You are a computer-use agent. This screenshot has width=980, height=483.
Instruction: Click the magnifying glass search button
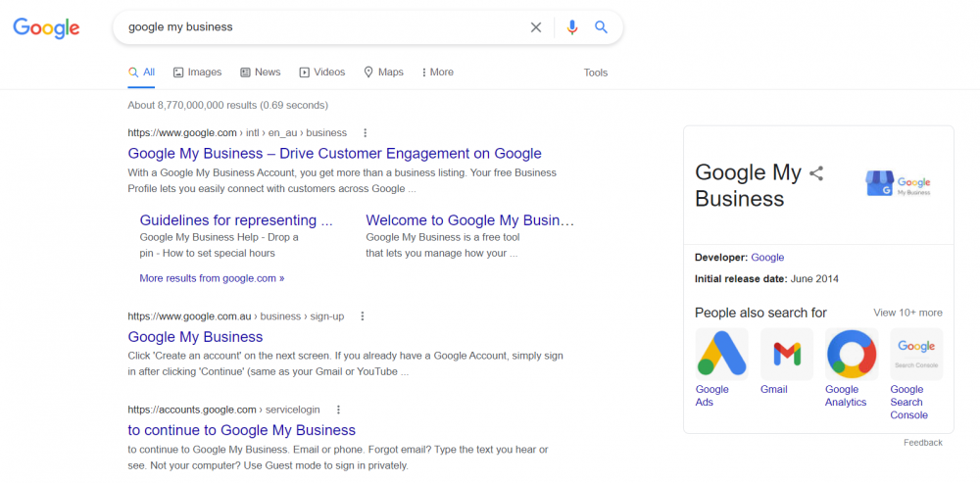click(601, 27)
